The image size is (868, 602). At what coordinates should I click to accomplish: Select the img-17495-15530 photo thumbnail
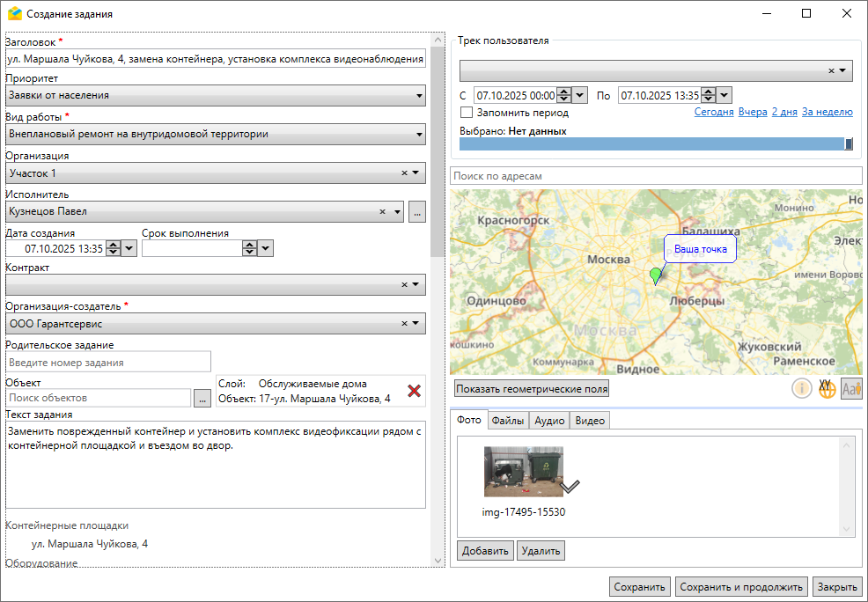click(523, 473)
